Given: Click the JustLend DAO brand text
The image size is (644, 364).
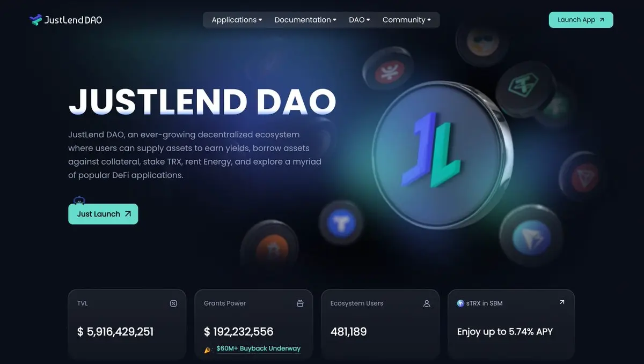Looking at the screenshot, I should [x=73, y=20].
